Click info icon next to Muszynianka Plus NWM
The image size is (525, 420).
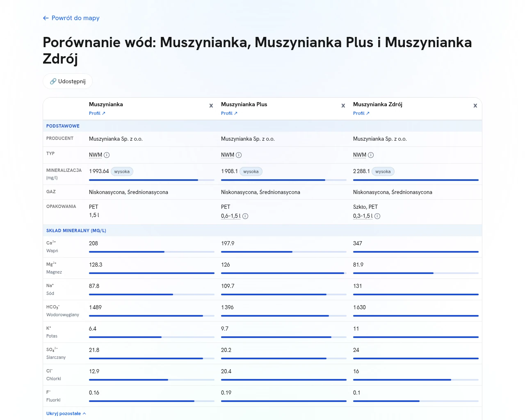click(239, 155)
